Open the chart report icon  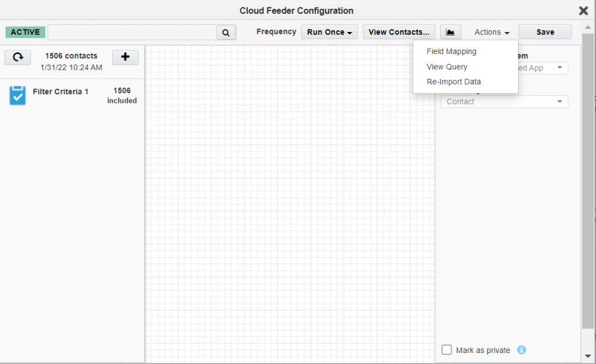450,32
